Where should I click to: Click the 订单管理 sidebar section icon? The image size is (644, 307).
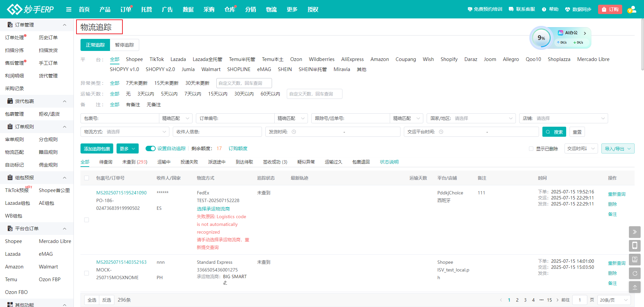pyautogui.click(x=10, y=25)
